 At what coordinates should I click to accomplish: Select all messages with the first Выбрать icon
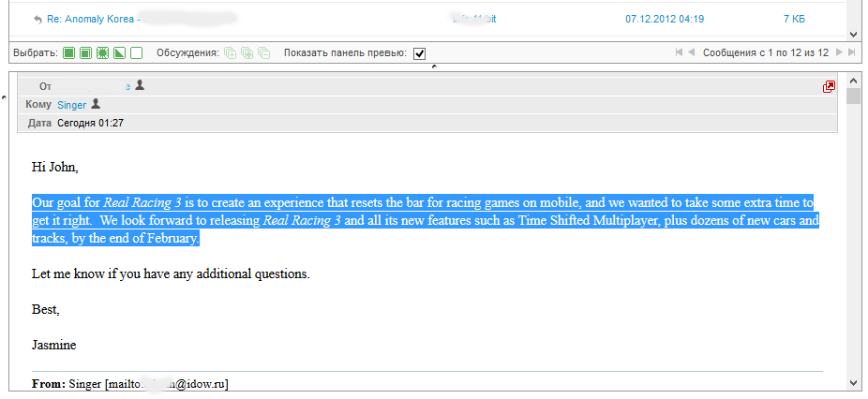68,53
